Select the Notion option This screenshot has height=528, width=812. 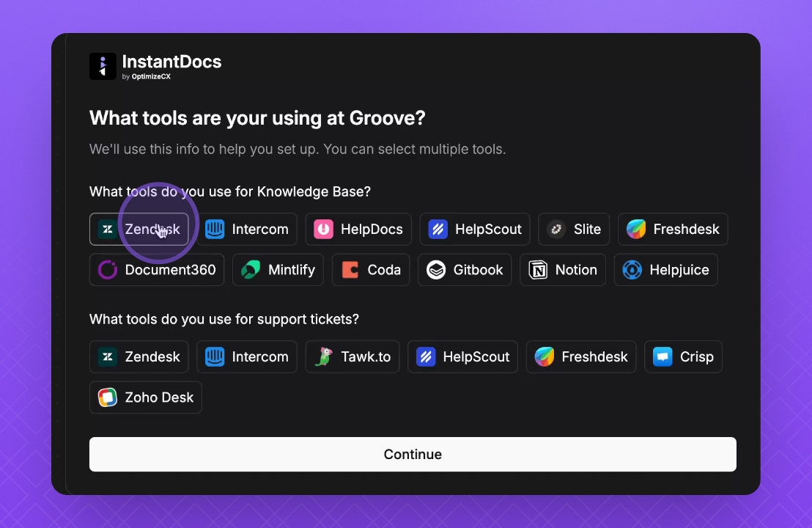[x=563, y=269]
